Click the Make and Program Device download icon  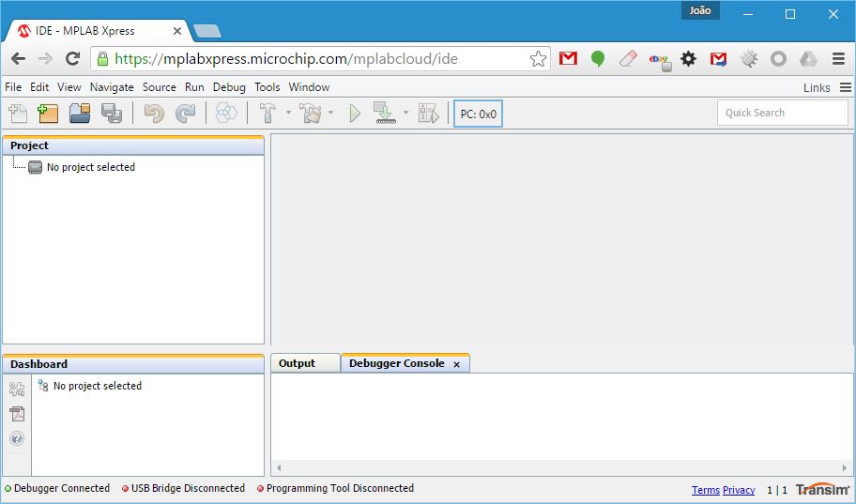[385, 113]
